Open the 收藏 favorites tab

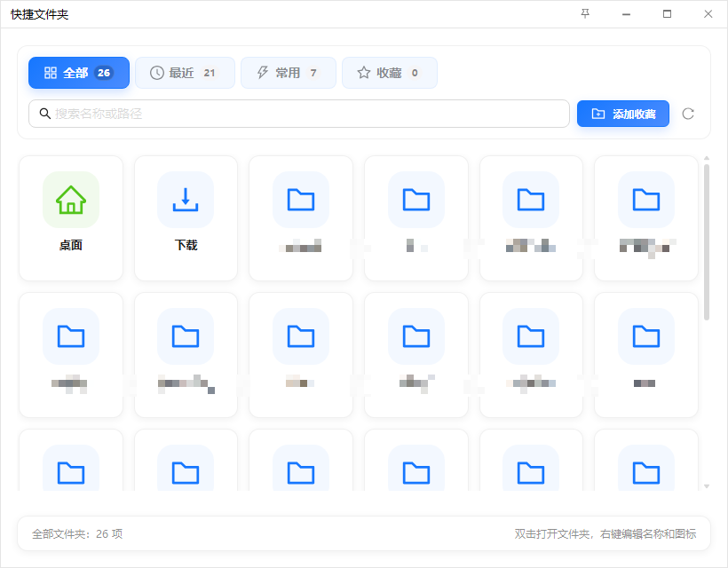(x=390, y=73)
